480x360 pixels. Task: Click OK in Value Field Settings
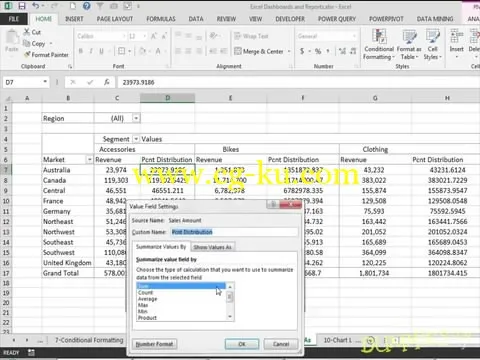tap(242, 344)
